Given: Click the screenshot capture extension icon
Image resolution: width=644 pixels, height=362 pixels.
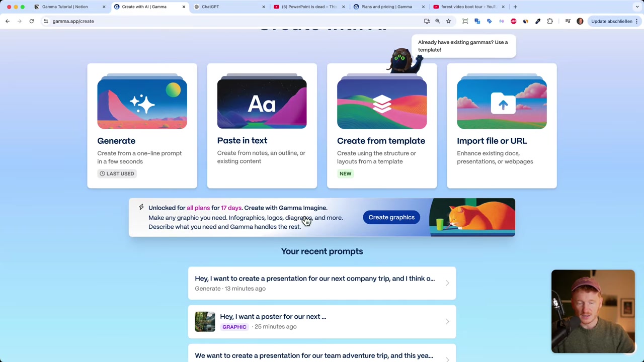Looking at the screenshot, I should 465,21.
